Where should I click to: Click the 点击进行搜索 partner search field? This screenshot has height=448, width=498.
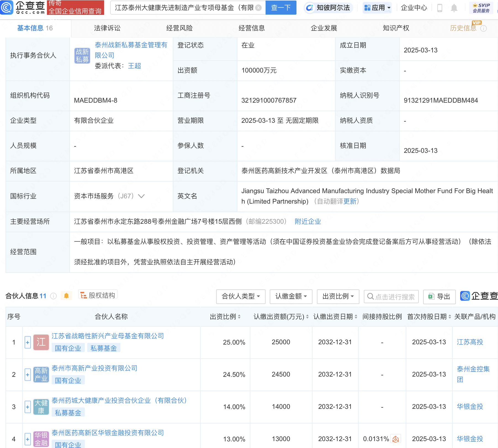point(391,297)
